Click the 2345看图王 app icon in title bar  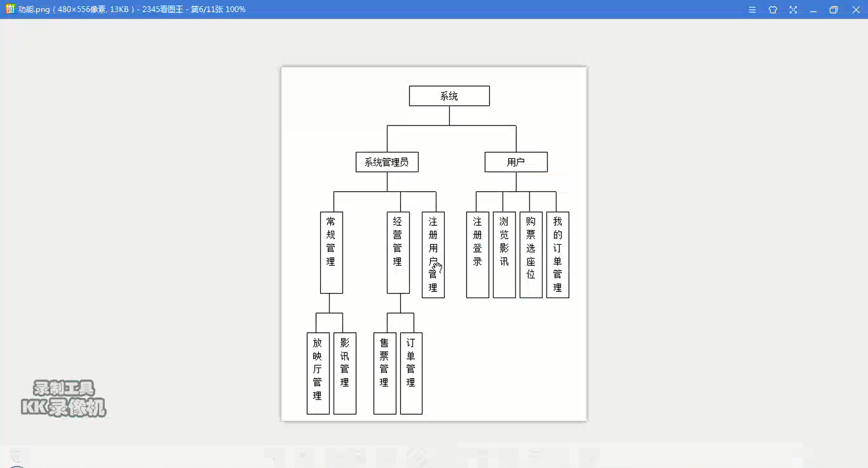(x=10, y=9)
